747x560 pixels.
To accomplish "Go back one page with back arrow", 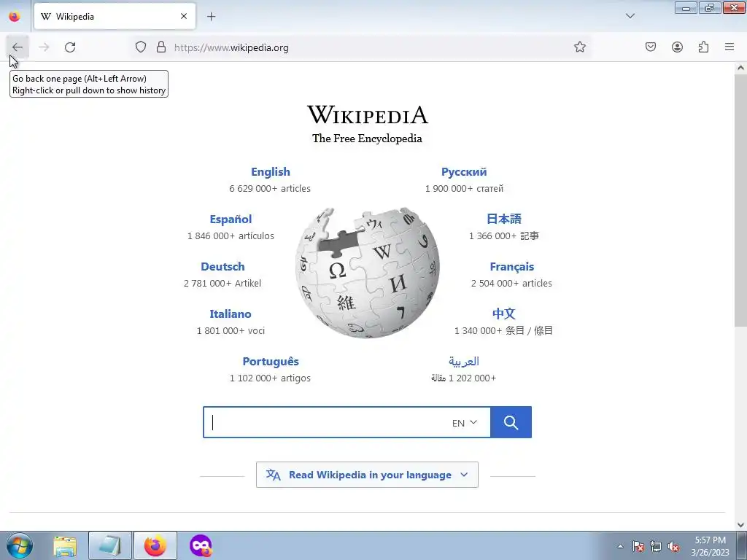I will tap(18, 47).
